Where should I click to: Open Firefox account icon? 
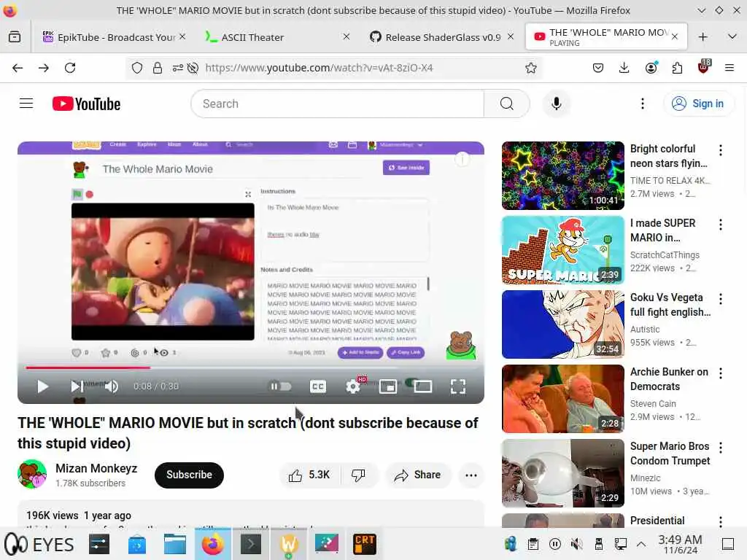[651, 68]
